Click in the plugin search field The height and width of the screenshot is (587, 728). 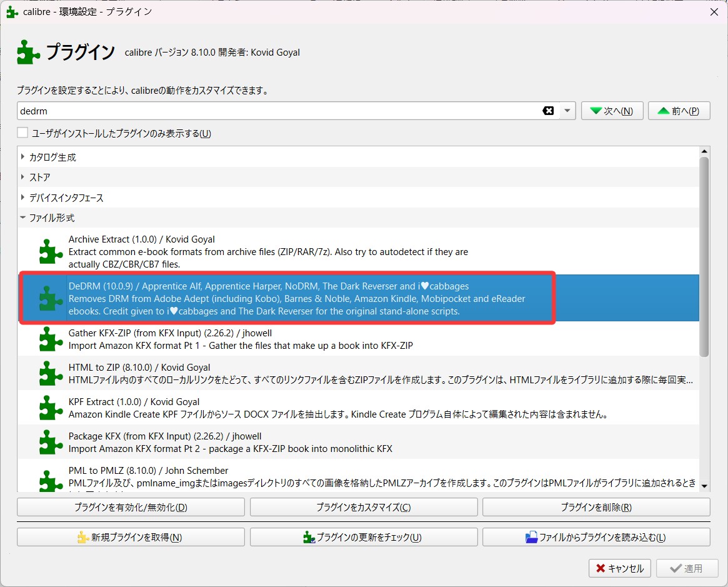coord(275,111)
